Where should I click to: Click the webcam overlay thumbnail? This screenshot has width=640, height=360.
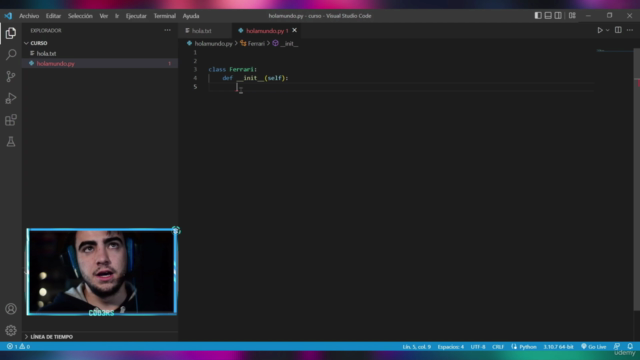coord(102,272)
